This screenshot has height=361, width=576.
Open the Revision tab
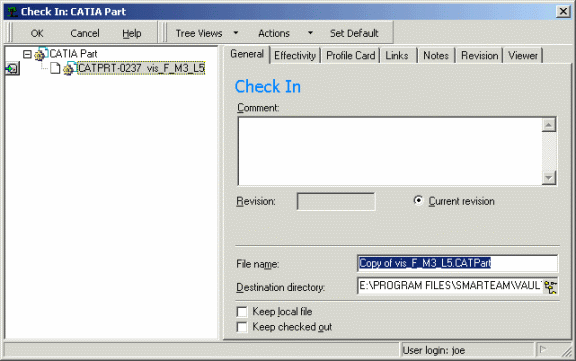coord(479,55)
